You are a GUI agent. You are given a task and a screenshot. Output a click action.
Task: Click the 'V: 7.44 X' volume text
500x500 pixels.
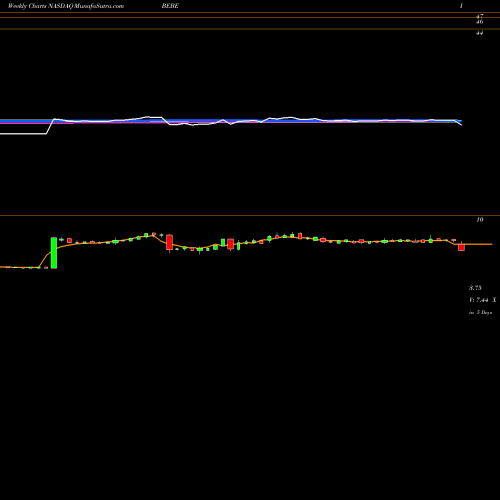tap(483, 300)
